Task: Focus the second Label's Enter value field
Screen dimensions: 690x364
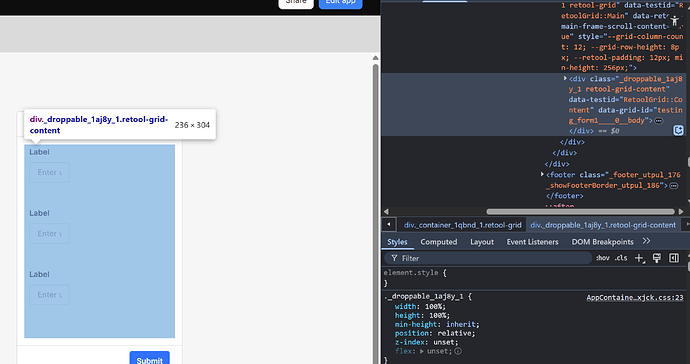Action: (49, 234)
